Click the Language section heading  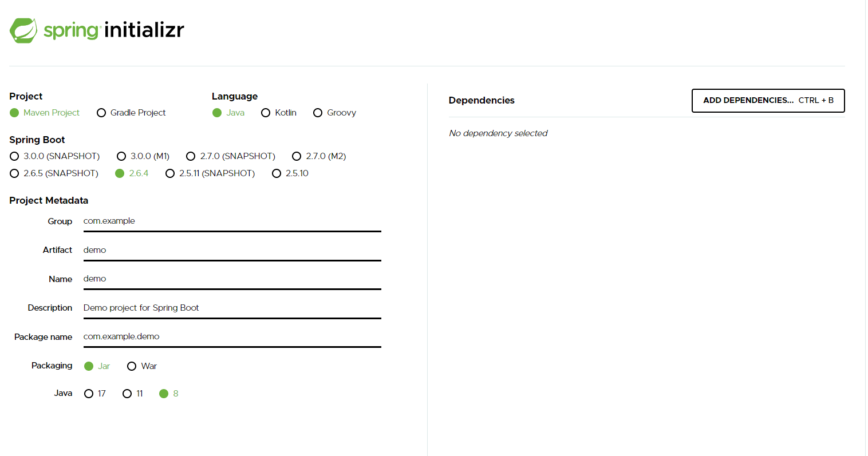click(235, 96)
